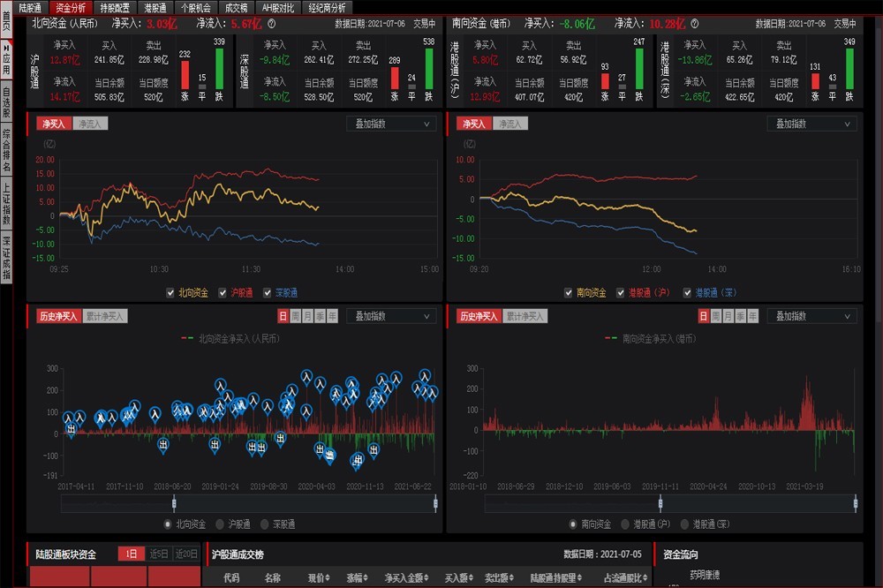Uncheck the 北向资金 line checkbox

click(x=170, y=293)
